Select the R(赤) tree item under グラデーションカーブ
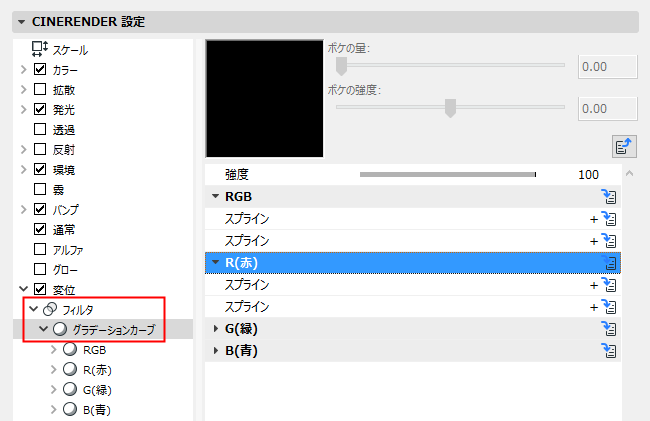The height and width of the screenshot is (421, 650). [x=97, y=370]
